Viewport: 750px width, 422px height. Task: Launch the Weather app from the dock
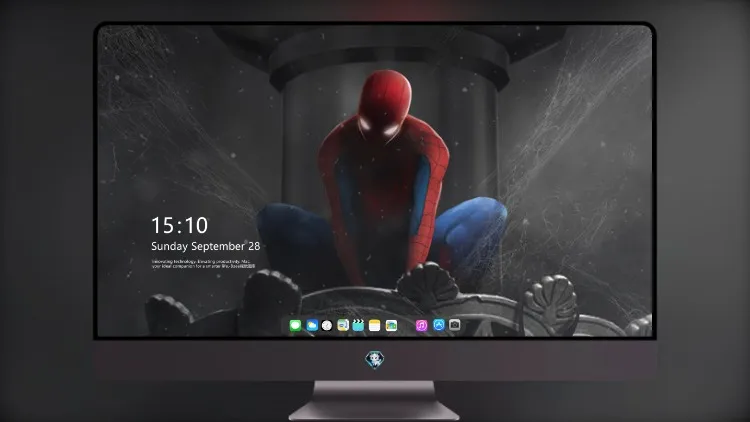(x=312, y=325)
